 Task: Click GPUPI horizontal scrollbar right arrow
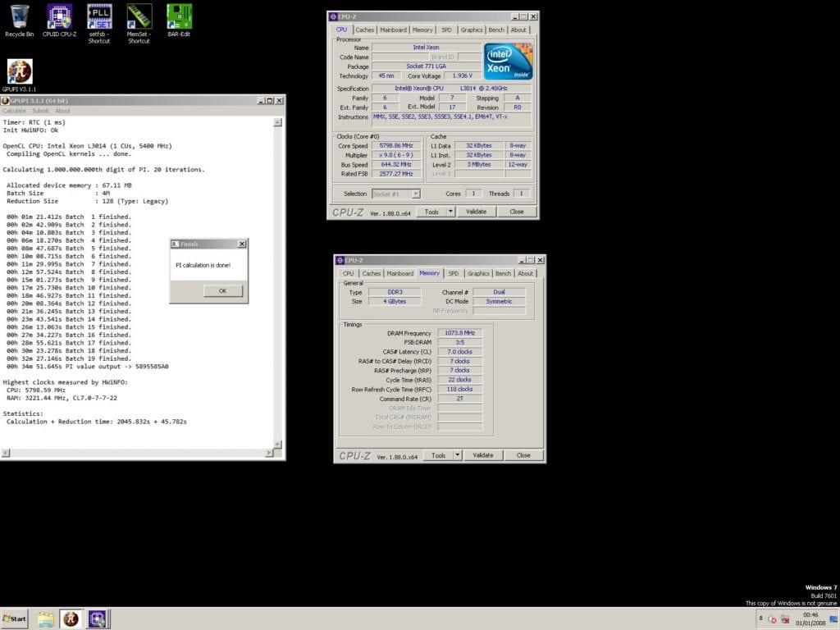tap(269, 453)
